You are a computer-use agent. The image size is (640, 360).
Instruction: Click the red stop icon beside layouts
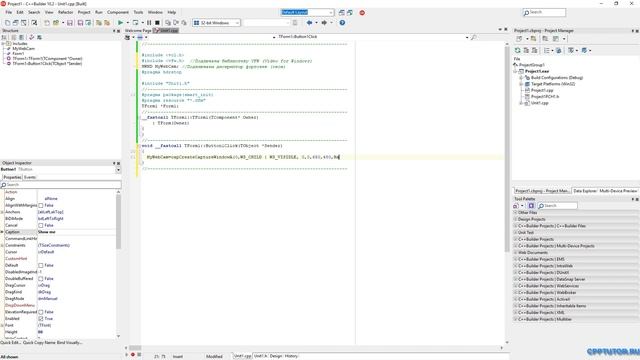click(x=362, y=13)
